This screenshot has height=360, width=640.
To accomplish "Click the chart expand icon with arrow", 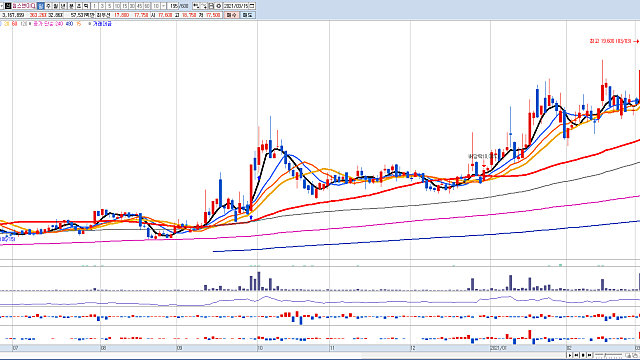I will pos(203,6).
